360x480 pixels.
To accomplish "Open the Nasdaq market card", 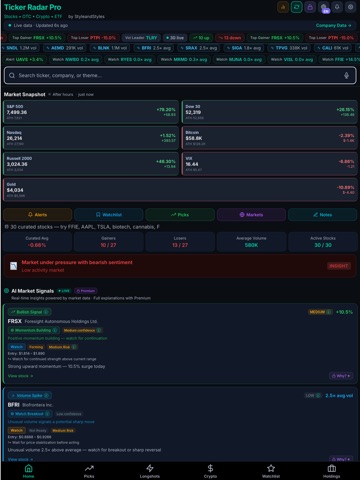I will (91, 138).
